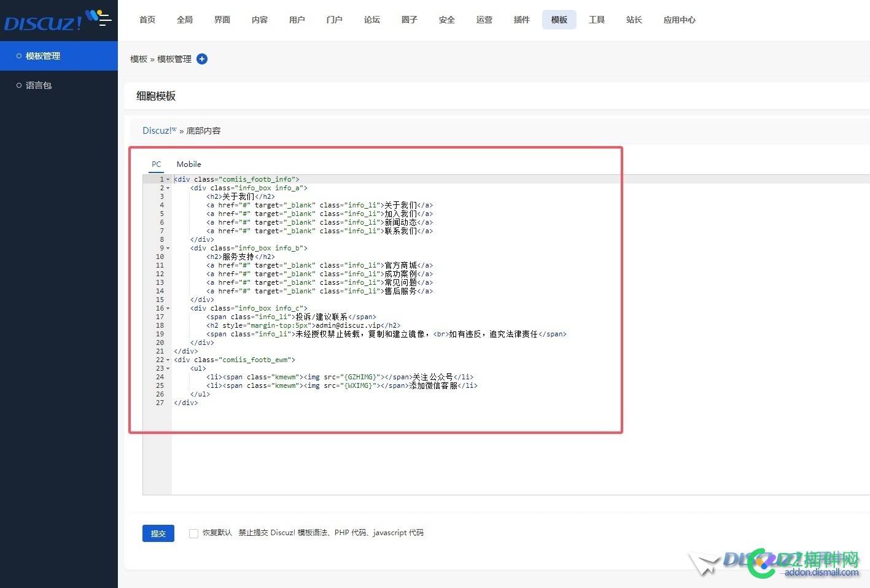Open the 内容 menu
Screen dimensions: 870x588
click(x=260, y=20)
